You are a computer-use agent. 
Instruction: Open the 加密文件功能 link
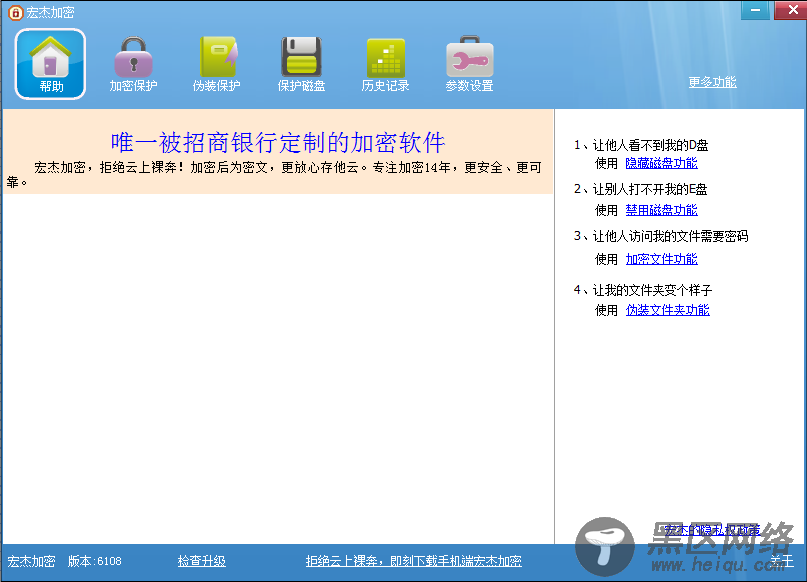click(x=661, y=259)
